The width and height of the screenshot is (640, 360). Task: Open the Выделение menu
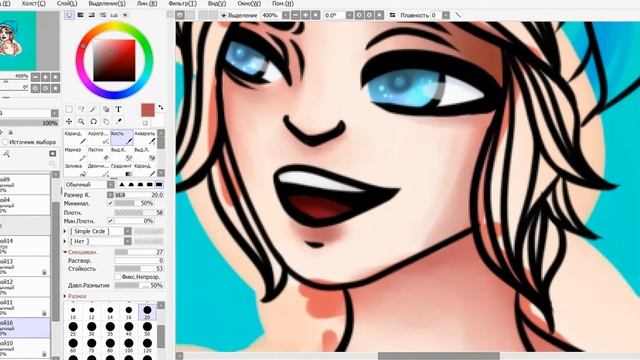107,3
